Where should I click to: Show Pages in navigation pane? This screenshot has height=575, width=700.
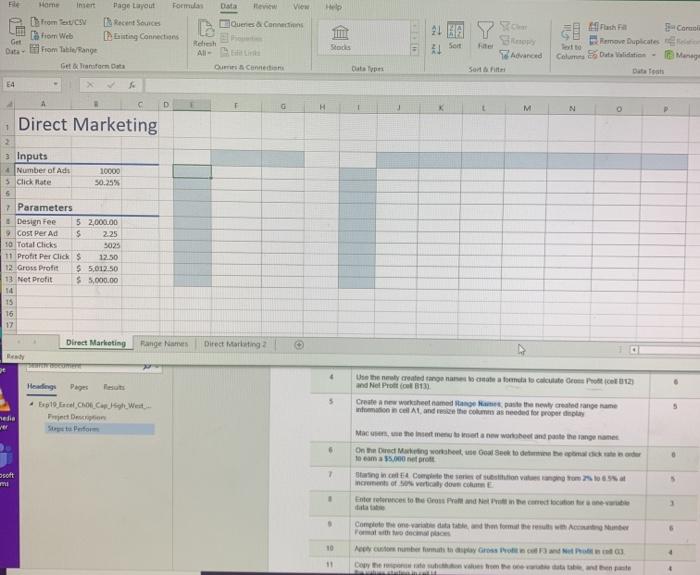click(79, 387)
